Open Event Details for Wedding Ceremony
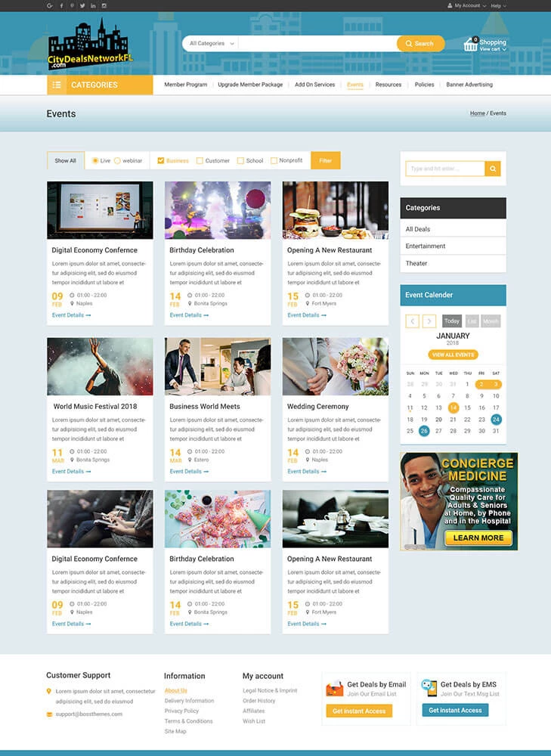Image resolution: width=551 pixels, height=756 pixels. tap(307, 472)
